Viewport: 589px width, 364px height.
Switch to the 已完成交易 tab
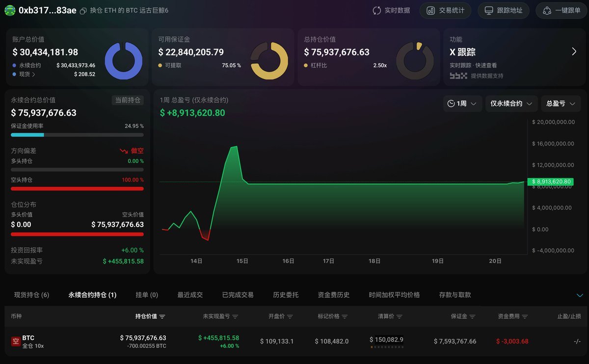(x=238, y=295)
